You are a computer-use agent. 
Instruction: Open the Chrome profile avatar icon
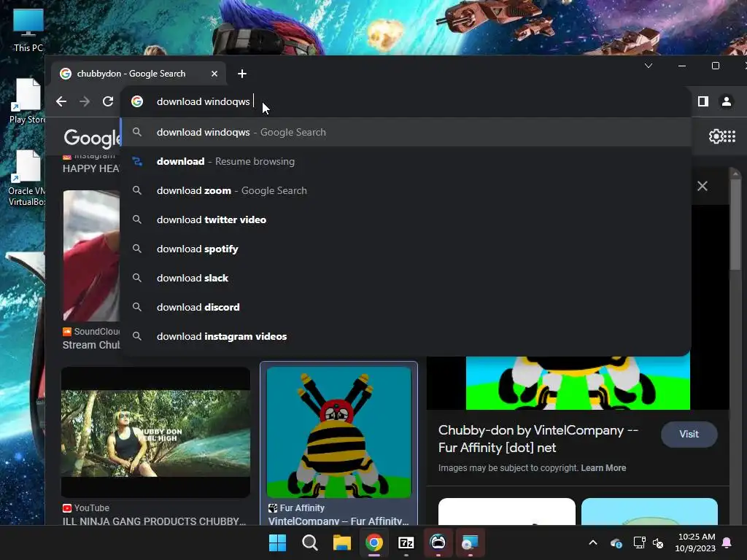(727, 101)
